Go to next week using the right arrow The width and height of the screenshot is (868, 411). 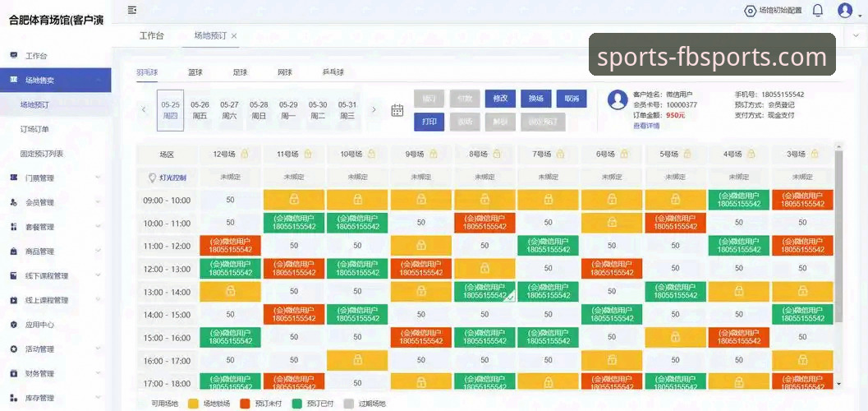coord(374,109)
